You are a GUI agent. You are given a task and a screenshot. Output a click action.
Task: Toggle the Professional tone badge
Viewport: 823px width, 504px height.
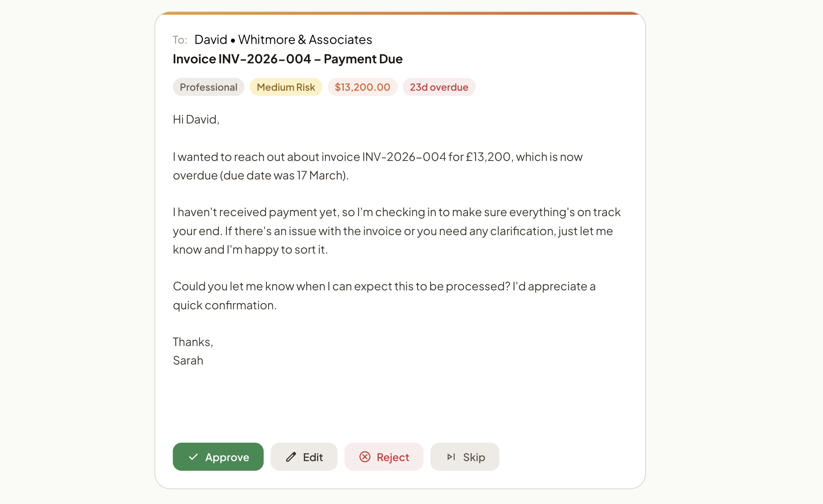pyautogui.click(x=208, y=87)
